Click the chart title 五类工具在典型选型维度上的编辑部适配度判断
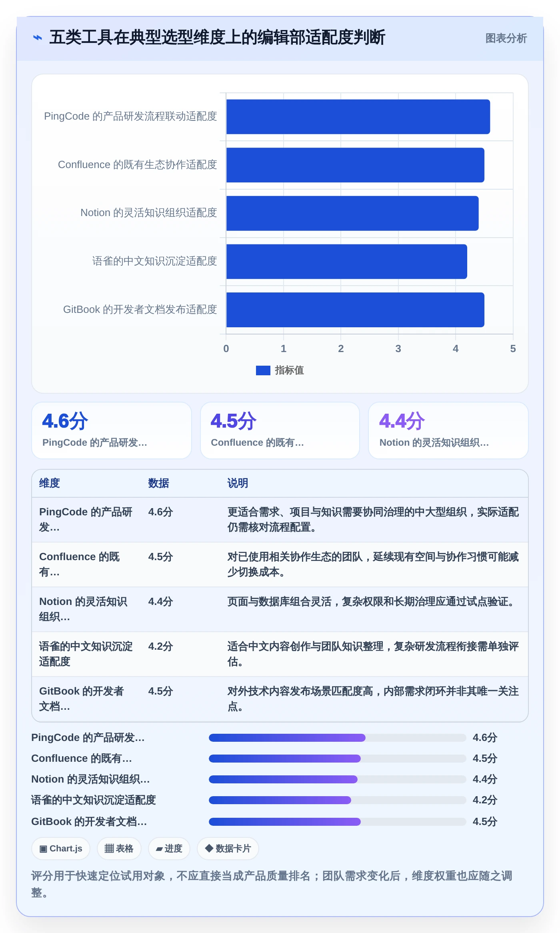The height and width of the screenshot is (933, 560). [x=217, y=38]
